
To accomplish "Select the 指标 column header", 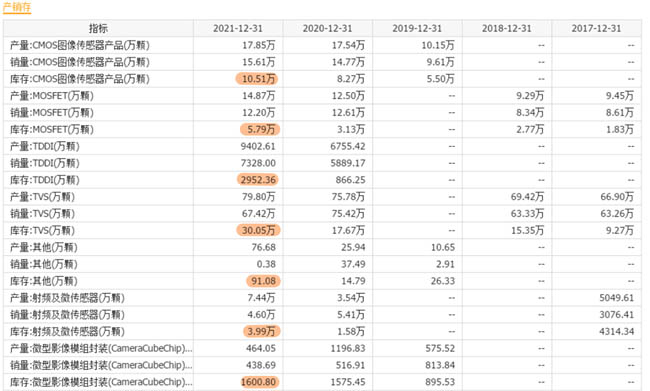I will [98, 28].
